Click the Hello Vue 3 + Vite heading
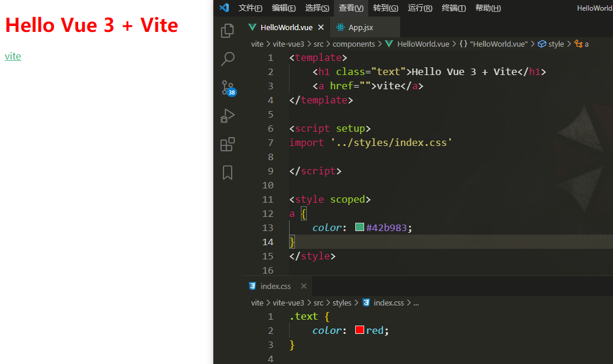Viewport: 613px width, 364px height. [x=92, y=25]
